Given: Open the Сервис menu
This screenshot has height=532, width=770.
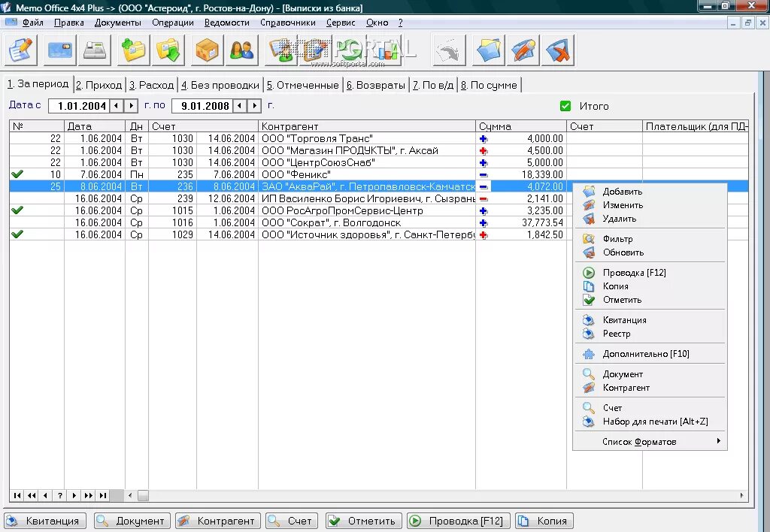Looking at the screenshot, I should [x=341, y=23].
